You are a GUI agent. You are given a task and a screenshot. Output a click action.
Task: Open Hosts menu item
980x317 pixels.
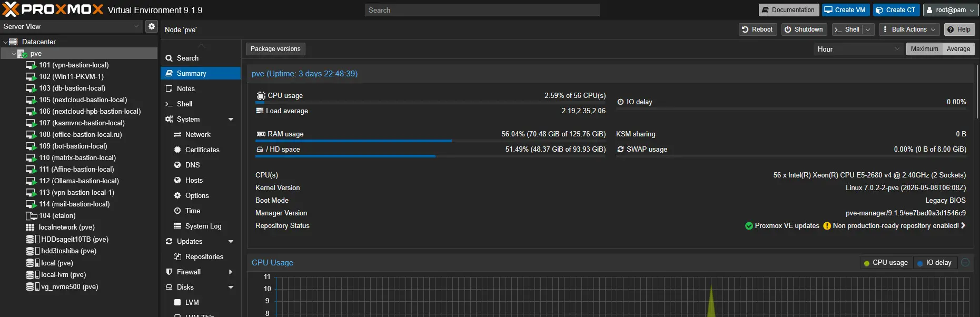pyautogui.click(x=200, y=180)
